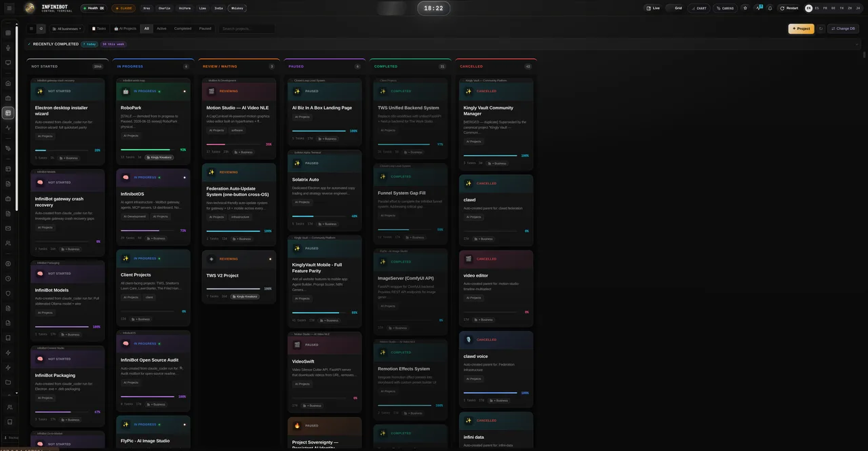
Task: Click the robot icon on the RoboPark card
Action: point(125,91)
